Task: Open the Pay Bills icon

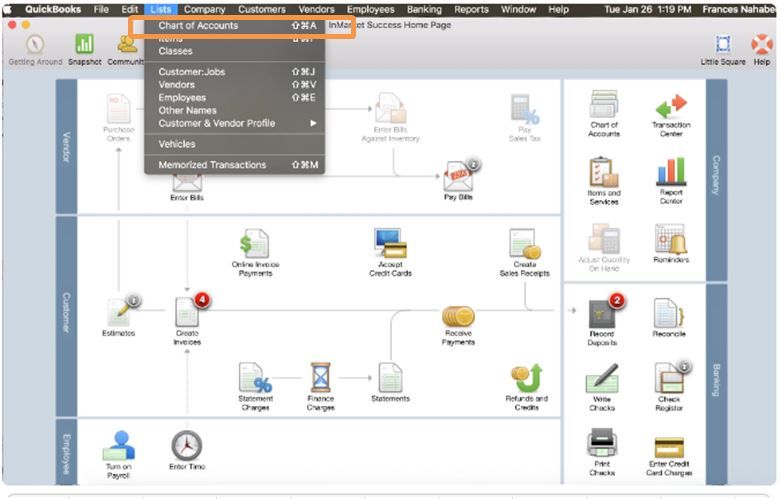Action: 458,176
